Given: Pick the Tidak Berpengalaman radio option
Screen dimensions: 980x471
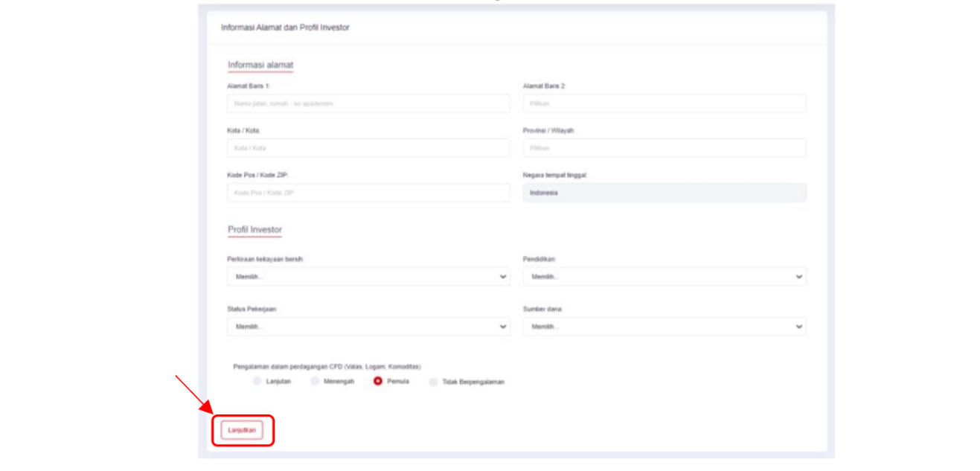Looking at the screenshot, I should pos(433,382).
